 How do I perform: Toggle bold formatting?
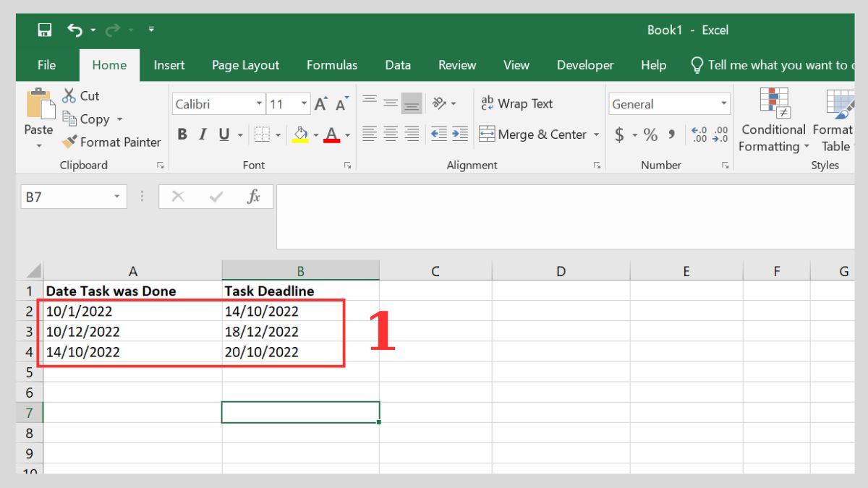point(182,134)
